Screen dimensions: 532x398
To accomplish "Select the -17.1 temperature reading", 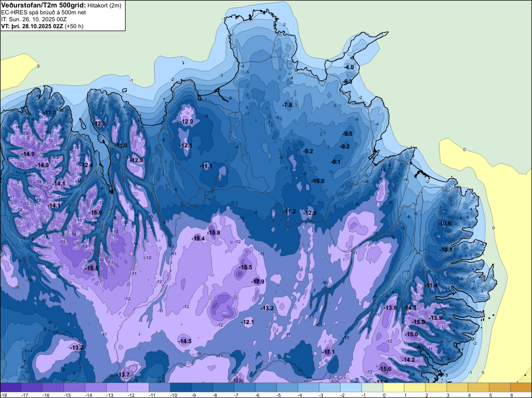I will [x=328, y=352].
